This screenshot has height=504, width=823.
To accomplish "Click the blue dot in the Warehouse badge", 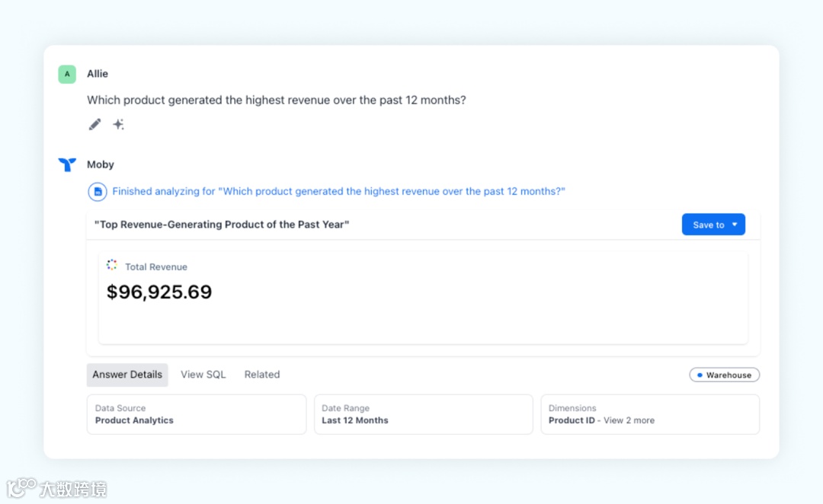I will 700,375.
